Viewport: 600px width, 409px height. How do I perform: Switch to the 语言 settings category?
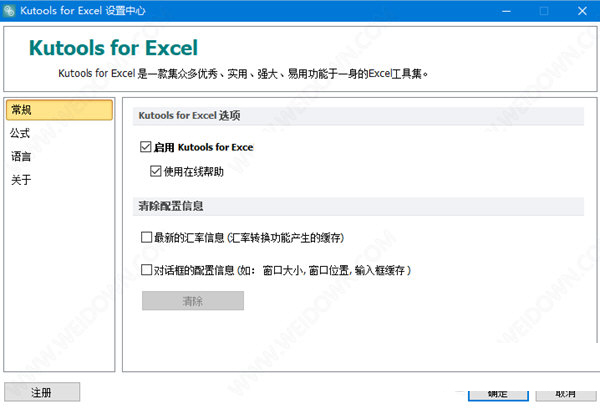point(21,156)
